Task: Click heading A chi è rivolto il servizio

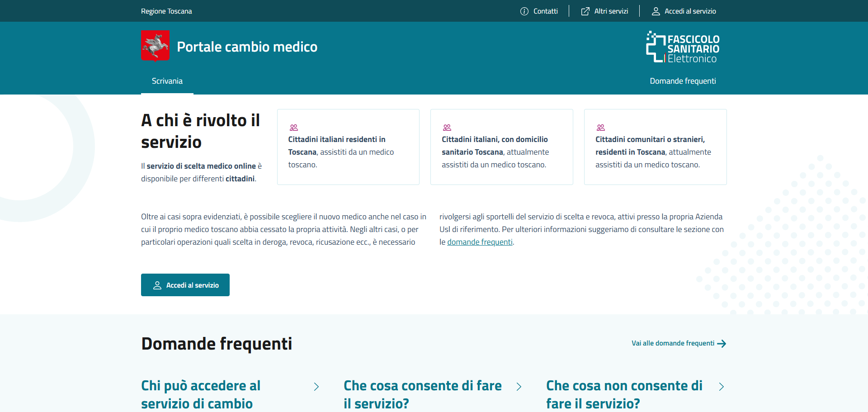Action: 201,131
